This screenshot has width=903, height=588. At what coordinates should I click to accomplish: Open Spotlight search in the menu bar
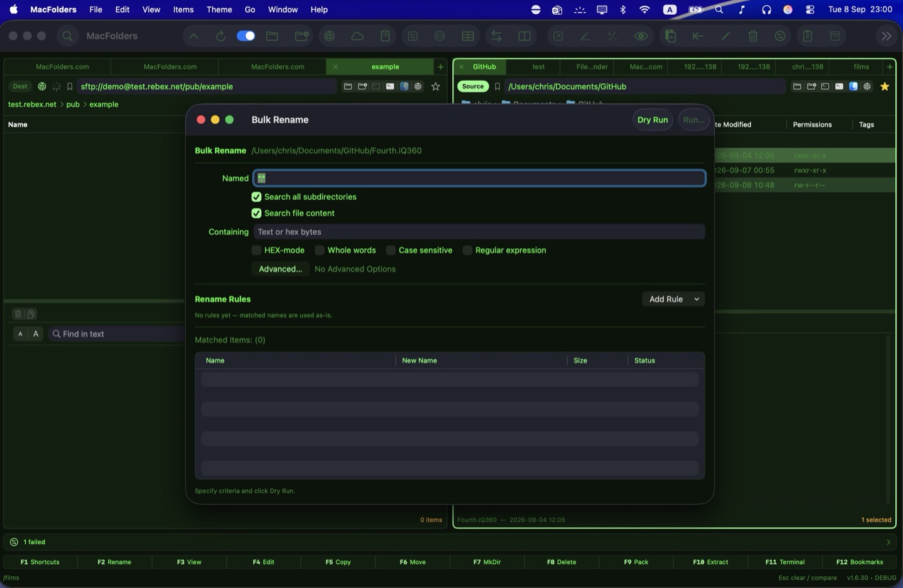(719, 10)
